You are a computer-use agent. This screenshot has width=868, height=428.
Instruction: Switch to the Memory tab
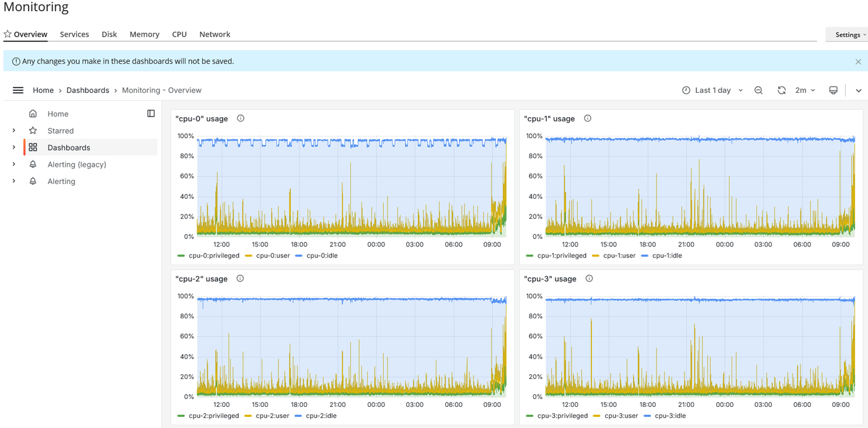tap(144, 35)
